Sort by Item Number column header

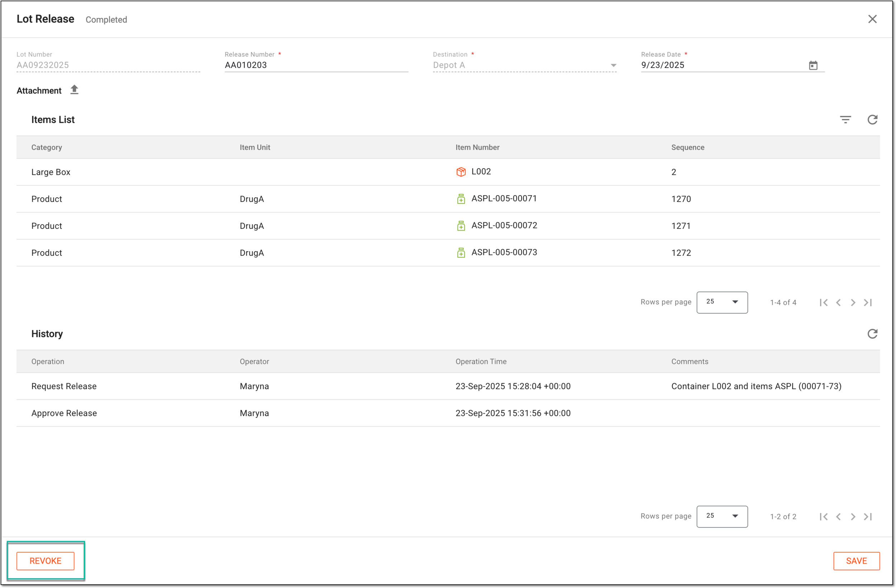click(477, 148)
